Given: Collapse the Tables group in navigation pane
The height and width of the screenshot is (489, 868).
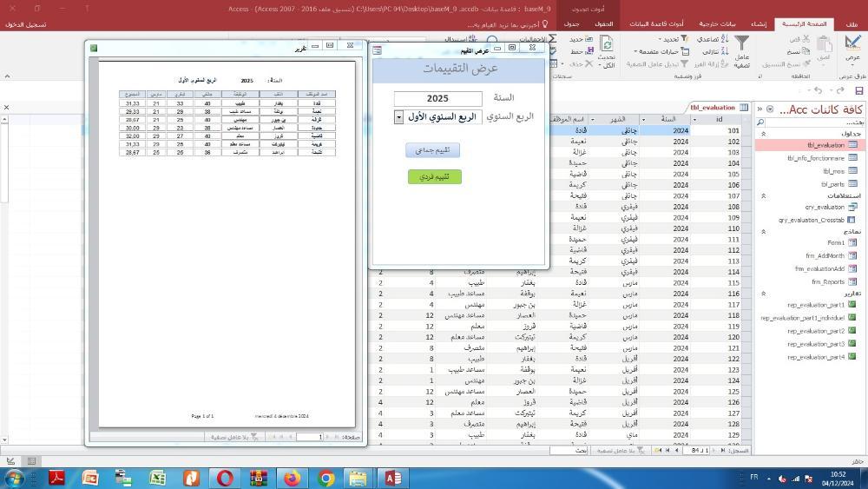Looking at the screenshot, I should click(x=763, y=134).
